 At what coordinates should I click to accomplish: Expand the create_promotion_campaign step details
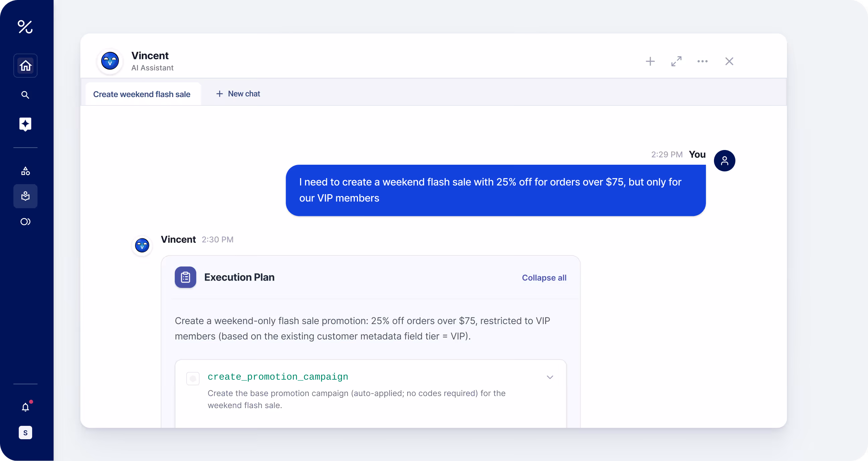[550, 377]
